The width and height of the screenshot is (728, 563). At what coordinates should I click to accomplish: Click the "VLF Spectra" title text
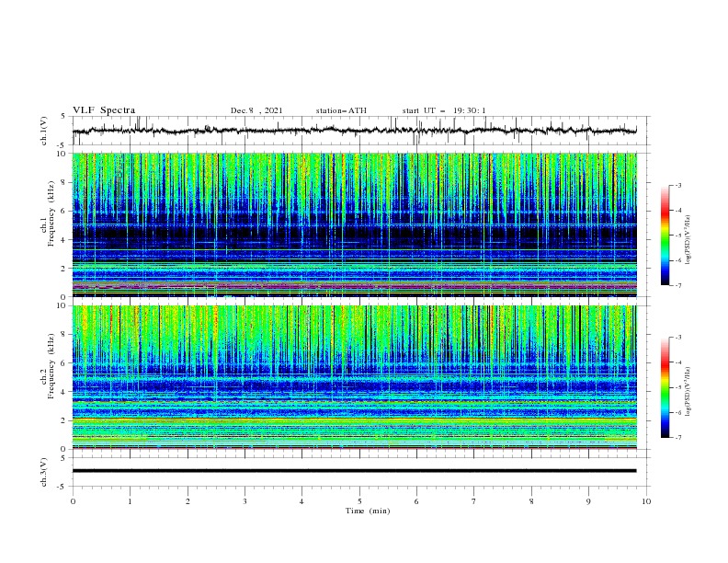pos(104,110)
